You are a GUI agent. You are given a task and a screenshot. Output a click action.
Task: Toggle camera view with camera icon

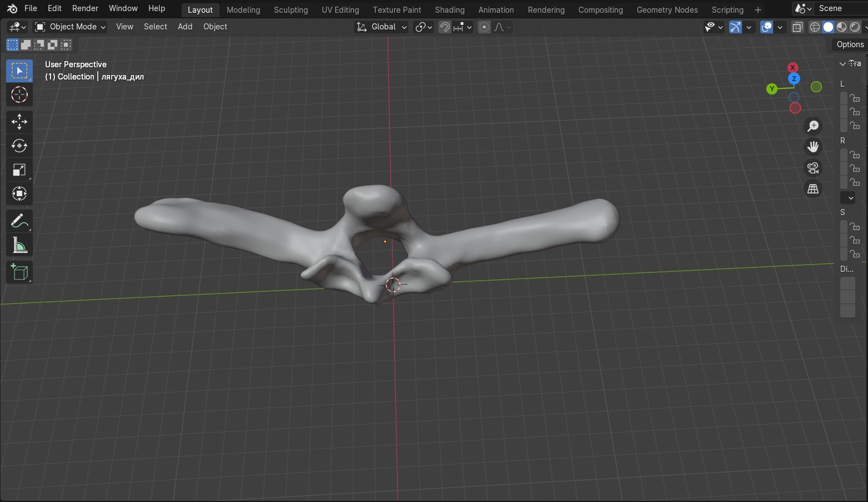point(813,168)
